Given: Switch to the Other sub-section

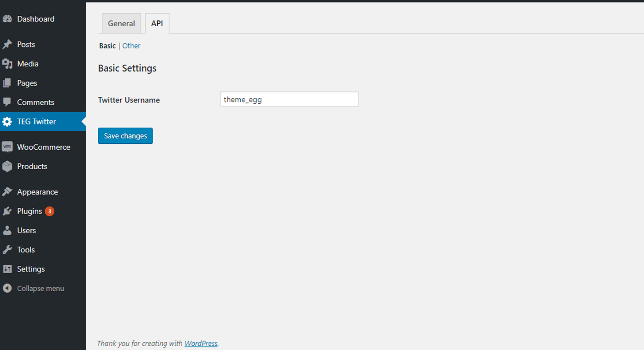Looking at the screenshot, I should (x=131, y=46).
